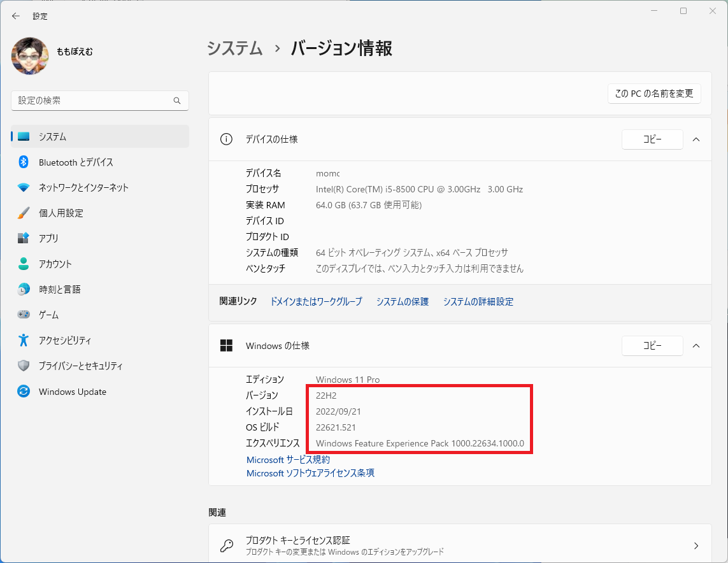Select the RAM value 64.0 GB

(369, 205)
